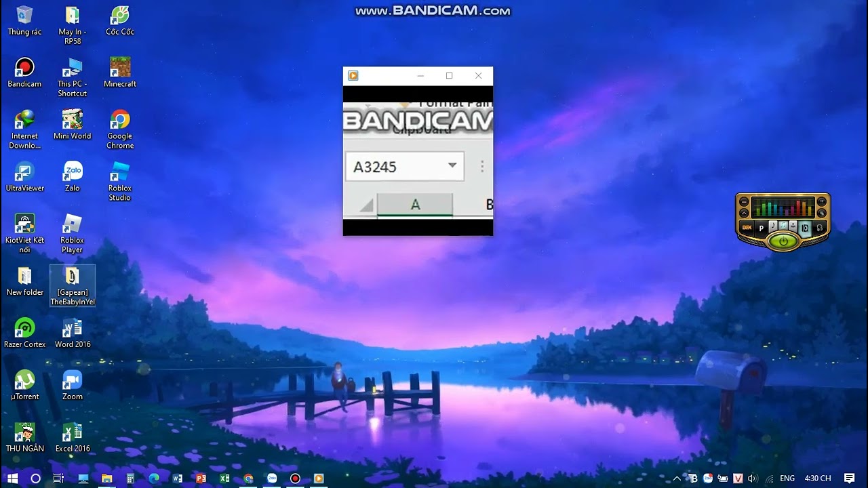Open Excel from the taskbar
This screenshot has height=488, width=868.
point(224,479)
